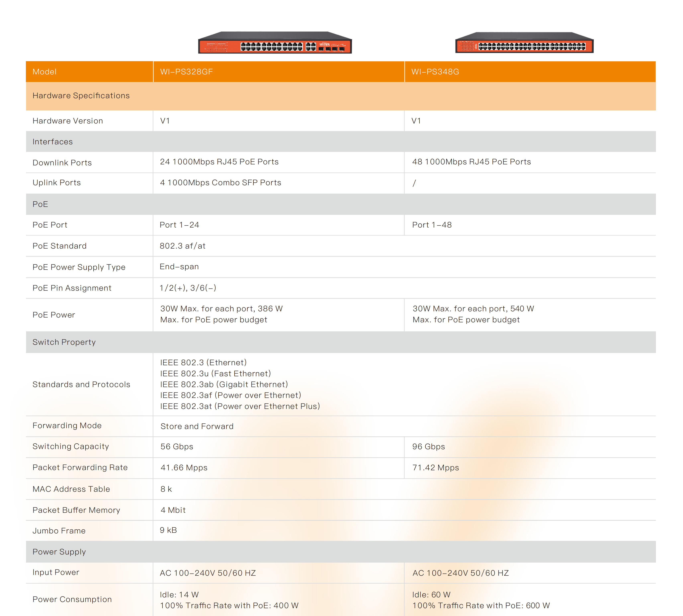Image resolution: width=683 pixels, height=616 pixels.
Task: Click the Power Supply section header
Action: click(x=59, y=552)
